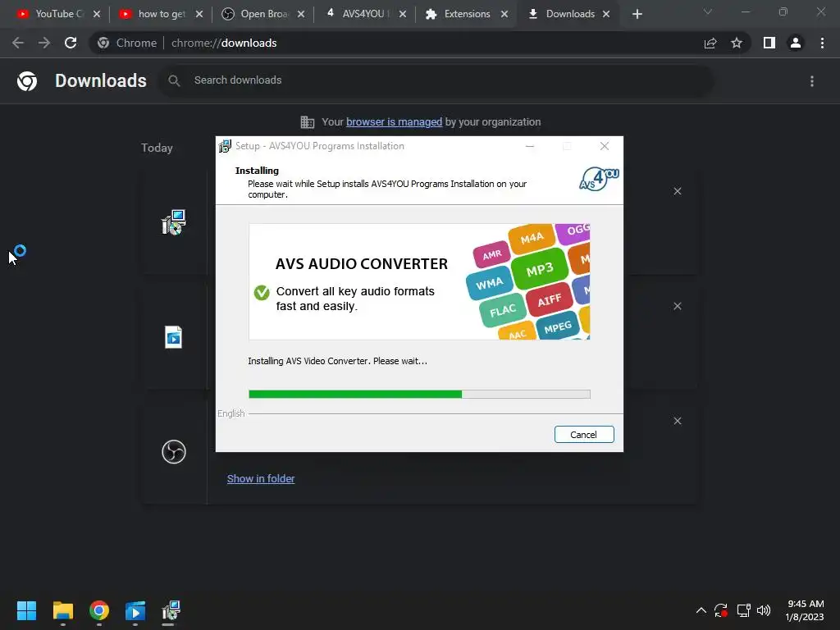Open the clock showing 9:45 AM
840x630 pixels.
point(805,610)
